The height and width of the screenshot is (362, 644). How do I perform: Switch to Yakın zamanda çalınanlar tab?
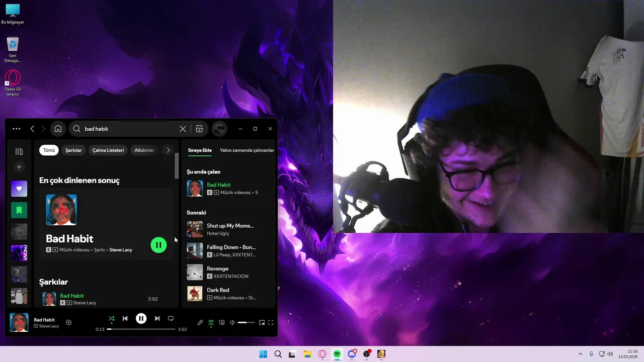(x=247, y=150)
